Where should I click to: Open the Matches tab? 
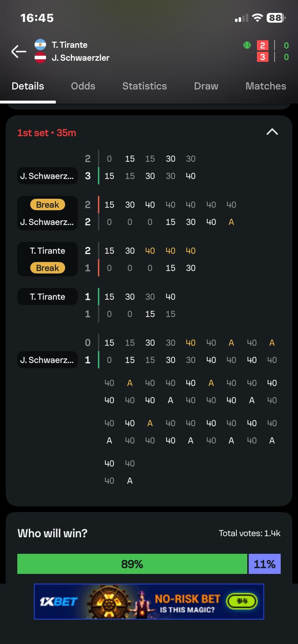click(266, 86)
